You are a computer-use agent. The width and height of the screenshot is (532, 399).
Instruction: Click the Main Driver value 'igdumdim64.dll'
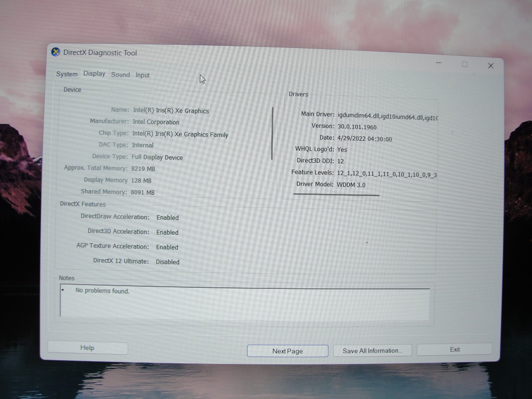point(358,116)
